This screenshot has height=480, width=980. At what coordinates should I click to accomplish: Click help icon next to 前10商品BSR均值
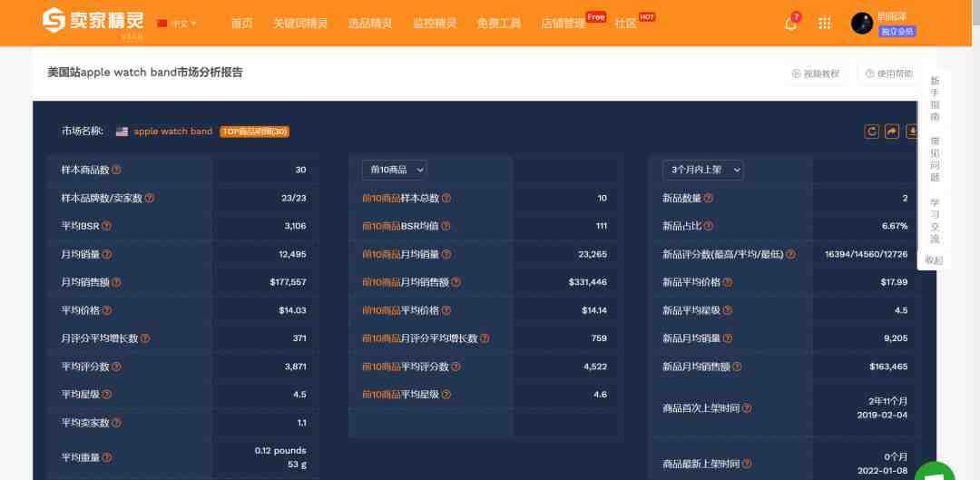(446, 226)
